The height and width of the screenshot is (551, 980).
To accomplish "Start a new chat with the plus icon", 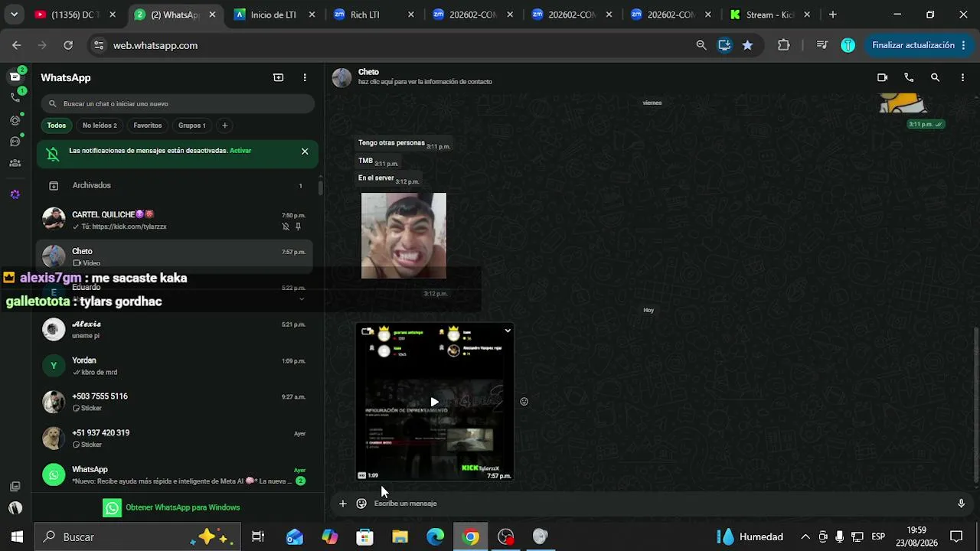I will (278, 77).
